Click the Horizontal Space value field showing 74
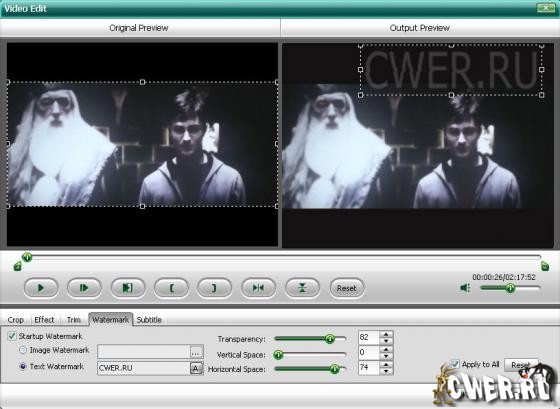Screen dimensions: 560x409 pos(368,368)
